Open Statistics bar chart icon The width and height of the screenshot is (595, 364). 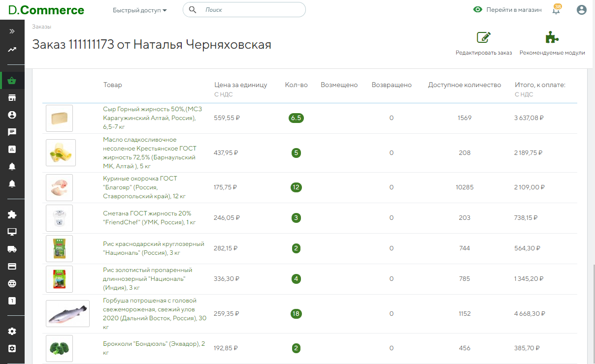click(12, 149)
